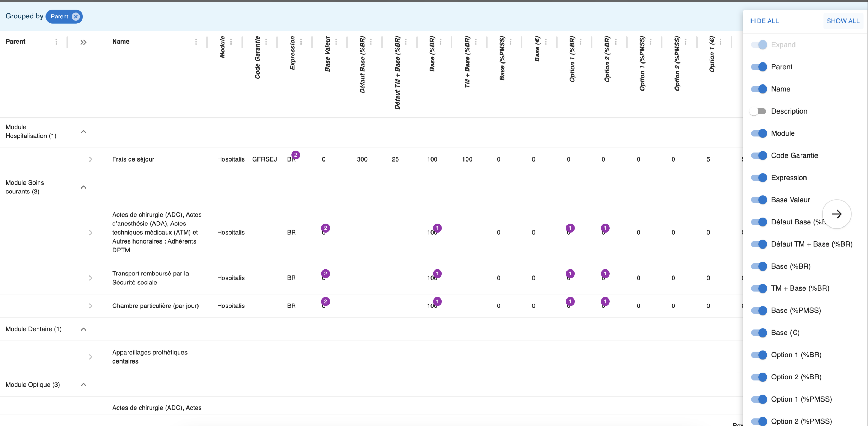Sort by the Parent column header
Viewport: 868px width, 426px height.
pos(16,42)
